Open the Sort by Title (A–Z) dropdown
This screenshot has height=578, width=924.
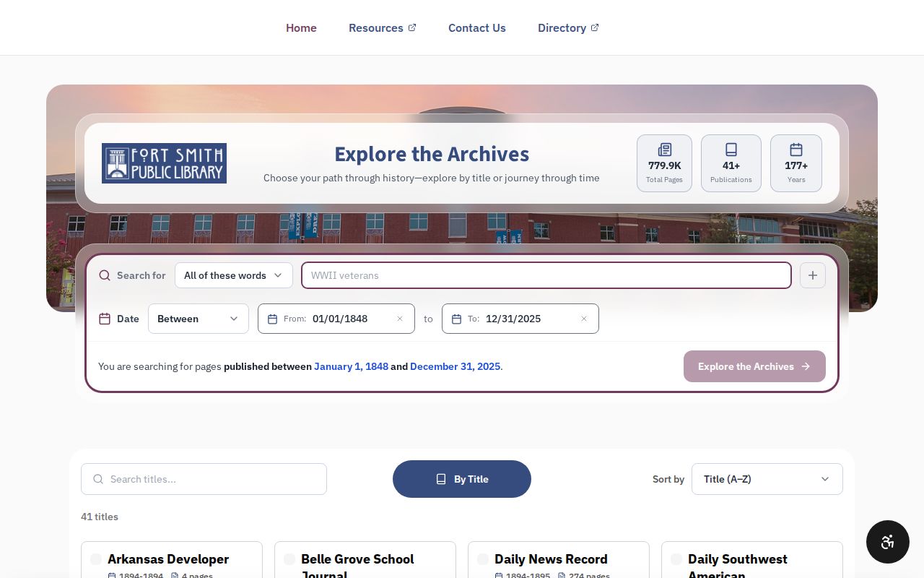[x=767, y=479]
